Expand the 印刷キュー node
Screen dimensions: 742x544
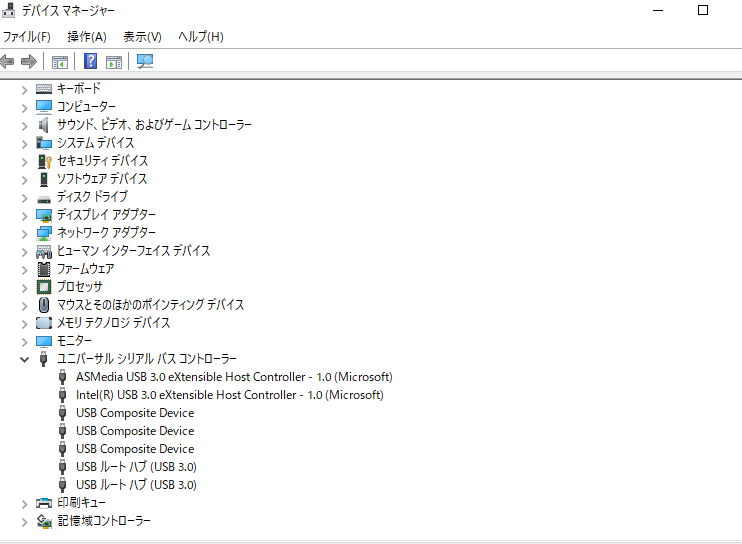click(25, 504)
